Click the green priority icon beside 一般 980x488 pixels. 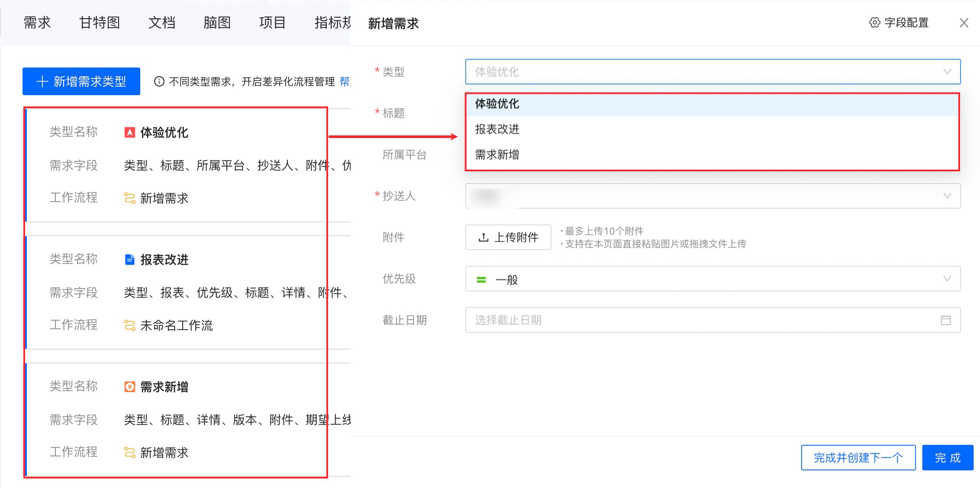coord(481,279)
